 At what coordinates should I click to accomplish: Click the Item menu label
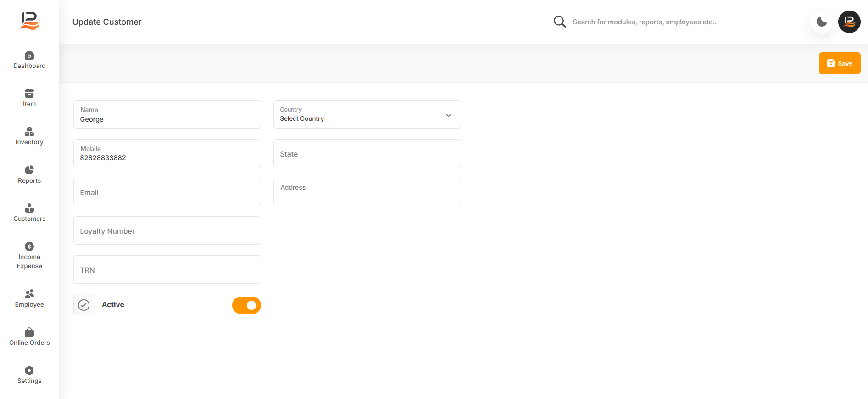coord(29,104)
